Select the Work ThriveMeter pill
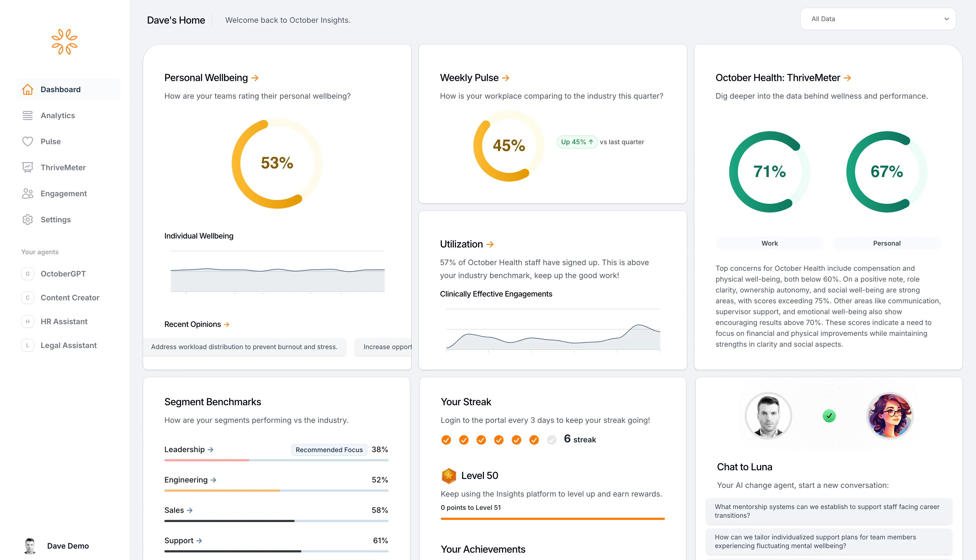 point(770,243)
